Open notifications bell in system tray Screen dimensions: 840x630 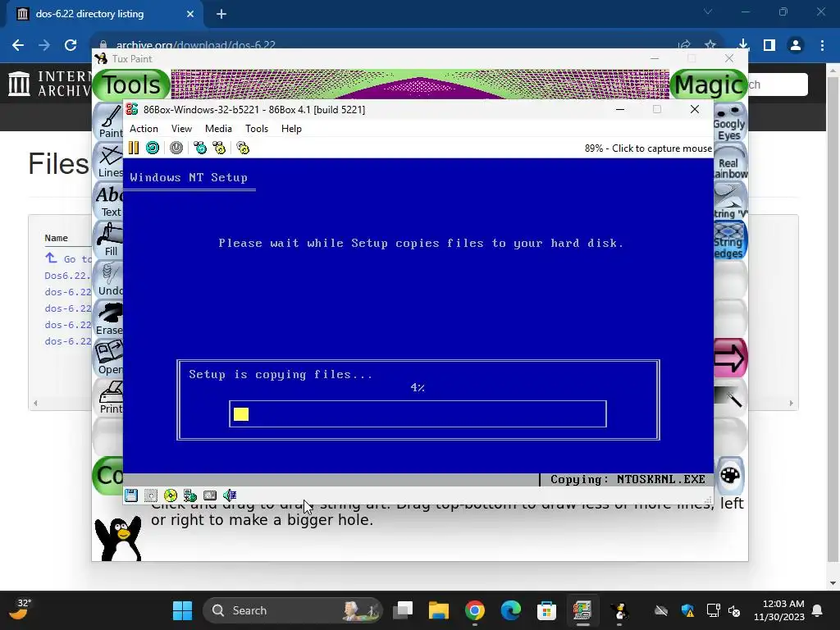point(818,610)
